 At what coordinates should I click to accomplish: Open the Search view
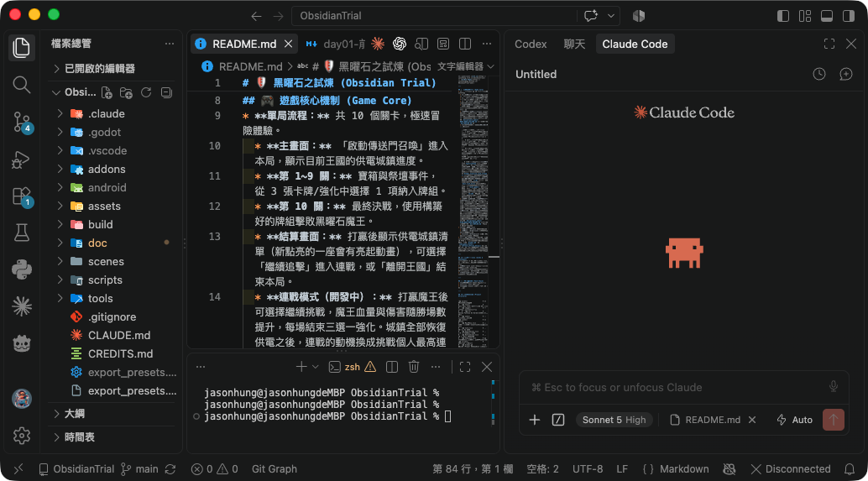coord(22,85)
